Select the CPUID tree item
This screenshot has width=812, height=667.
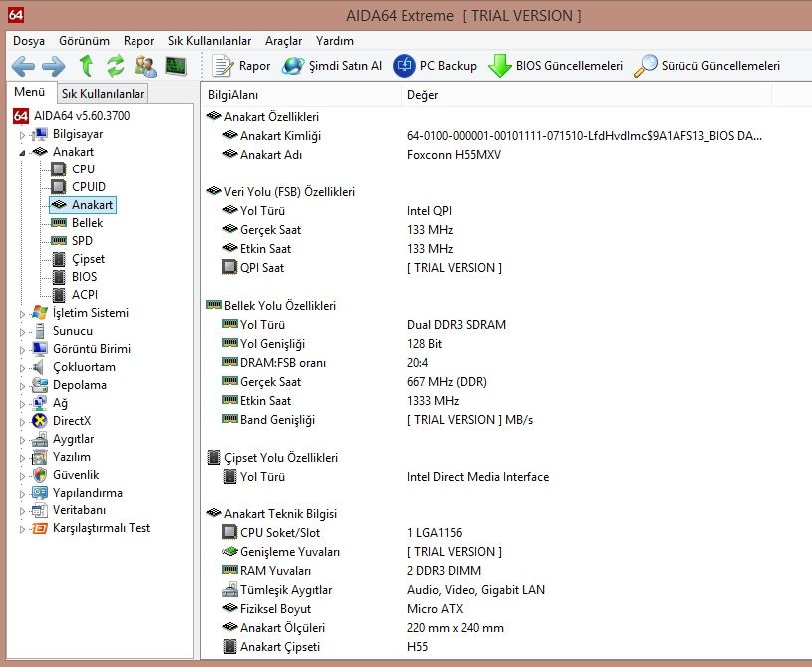point(88,187)
